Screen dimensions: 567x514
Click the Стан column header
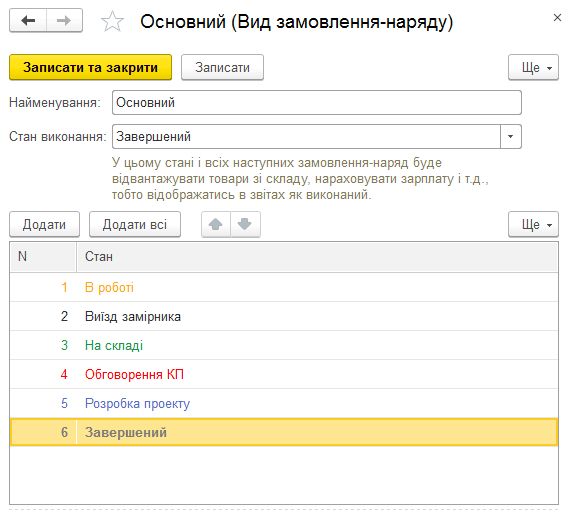click(x=317, y=257)
